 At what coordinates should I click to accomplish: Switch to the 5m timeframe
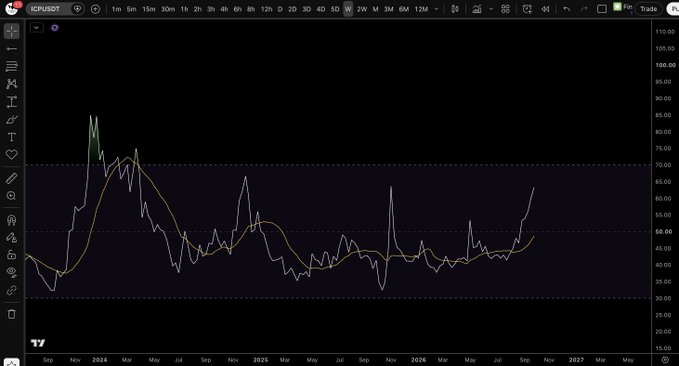[x=132, y=9]
